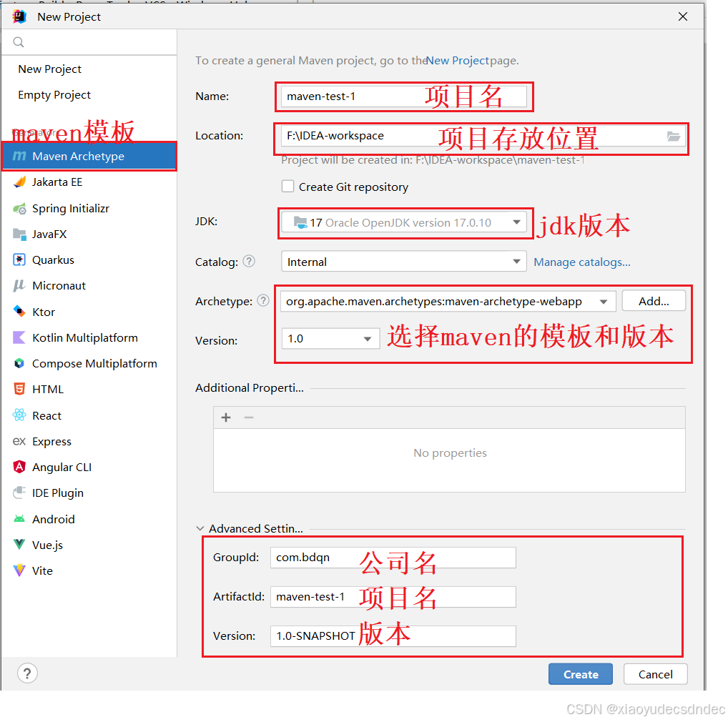Image resolution: width=728 pixels, height=722 pixels.
Task: Click the Micronaut icon
Action: tap(19, 286)
